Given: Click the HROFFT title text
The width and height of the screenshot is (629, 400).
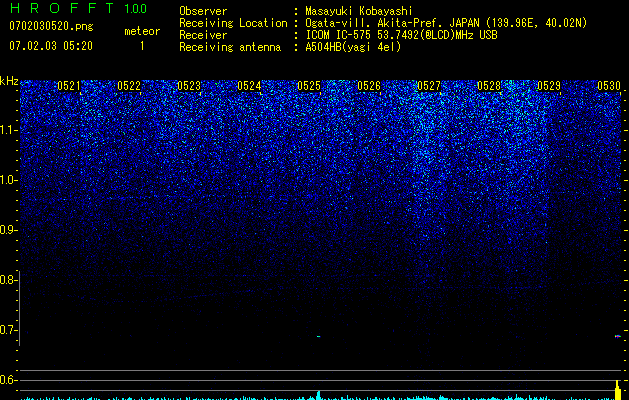Looking at the screenshot, I should click(62, 8).
